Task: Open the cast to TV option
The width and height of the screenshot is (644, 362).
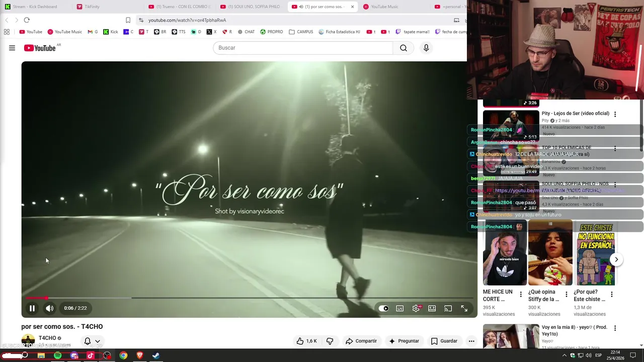Action: [x=448, y=308]
